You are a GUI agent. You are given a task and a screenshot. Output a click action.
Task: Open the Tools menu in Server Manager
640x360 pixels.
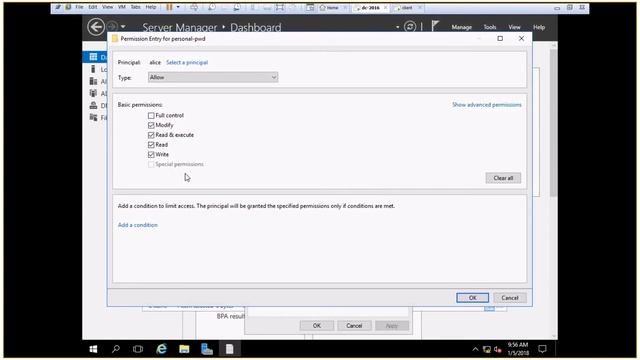[490, 27]
